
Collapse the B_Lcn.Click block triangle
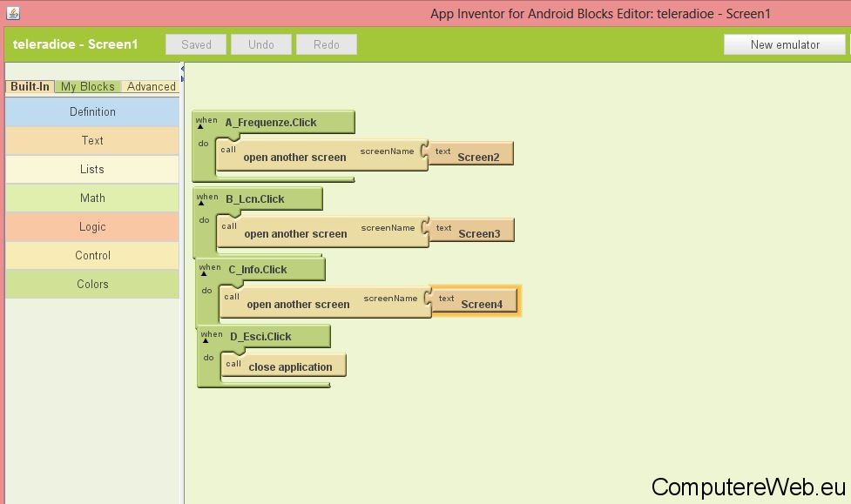201,204
